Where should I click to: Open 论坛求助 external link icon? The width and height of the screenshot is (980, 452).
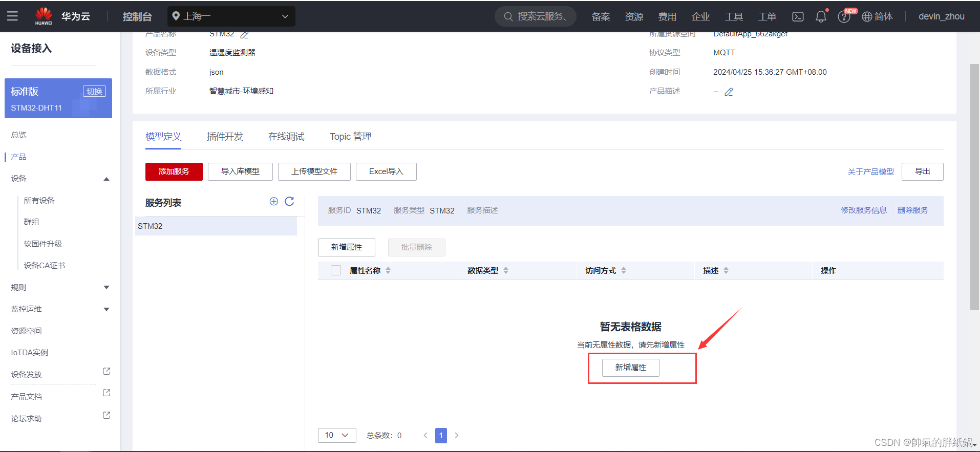106,415
